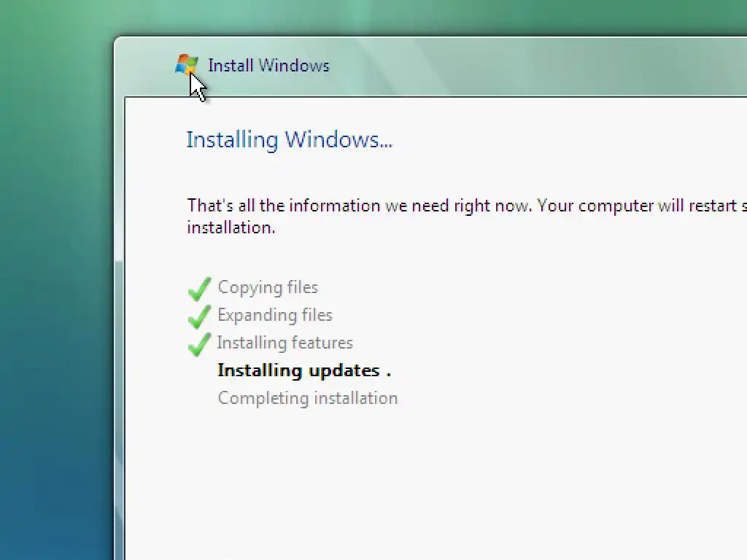The height and width of the screenshot is (560, 747).
Task: Click the "Install Windows" title text
Action: [268, 65]
